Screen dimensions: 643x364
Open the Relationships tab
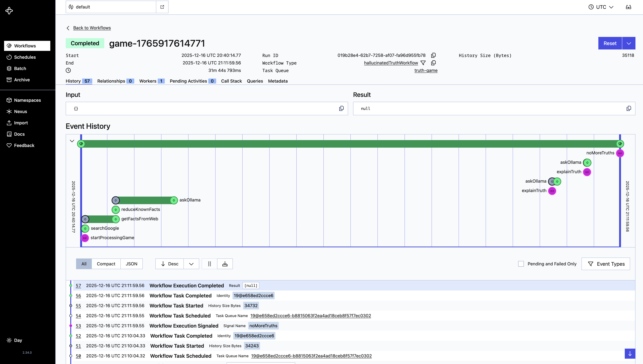tap(116, 81)
